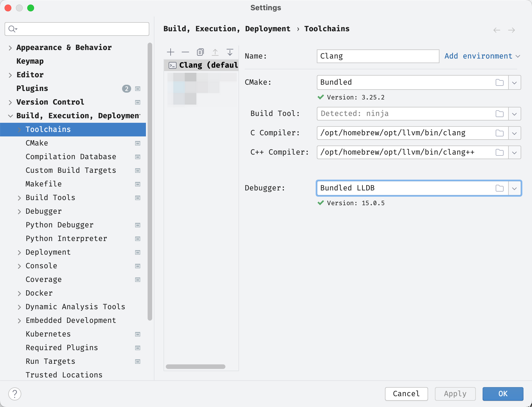Click the Cancel button

[406, 394]
